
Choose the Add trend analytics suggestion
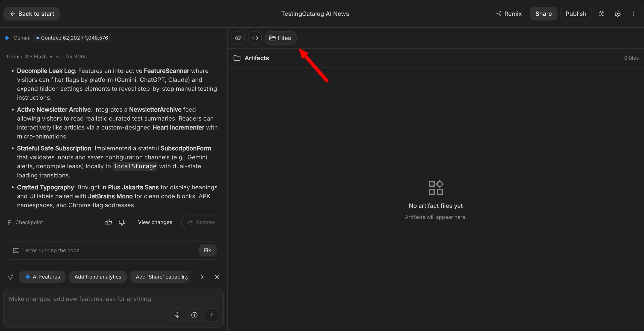point(98,277)
